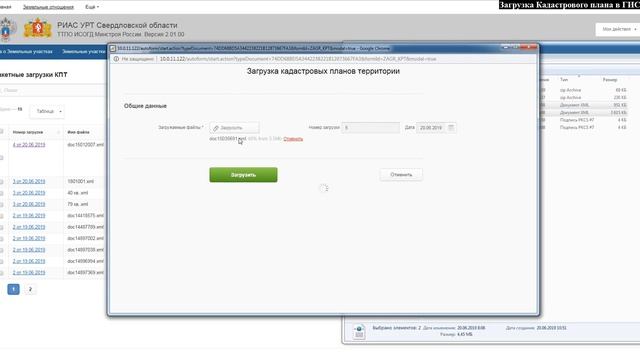The width and height of the screenshot is (640, 360).
Task: Open the link '4 от 20.06.2019'
Action: point(29,145)
